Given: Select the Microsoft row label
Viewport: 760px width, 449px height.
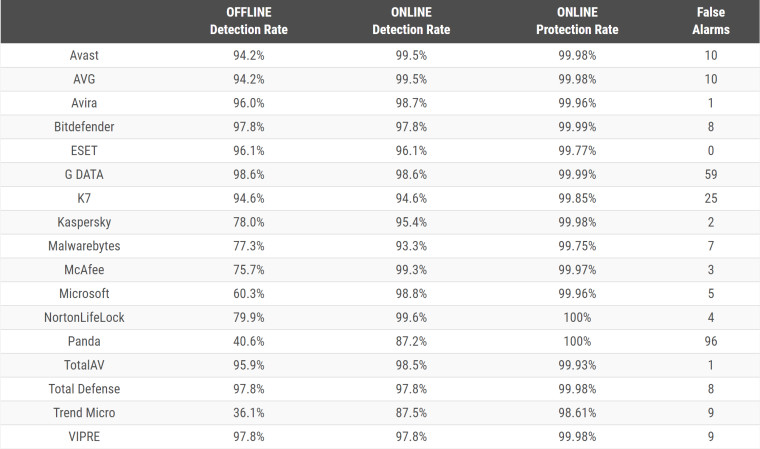Looking at the screenshot, I should [x=84, y=294].
